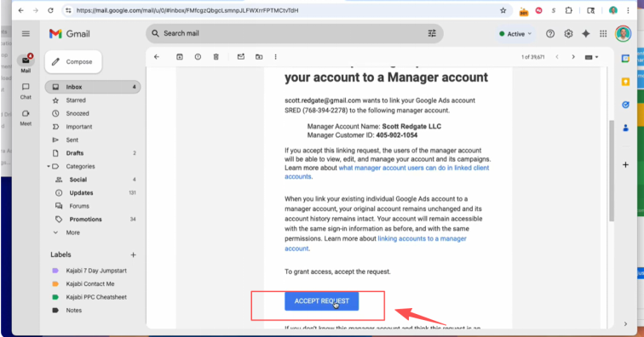Open the Google account profile picture
The width and height of the screenshot is (644, 337).
623,34
